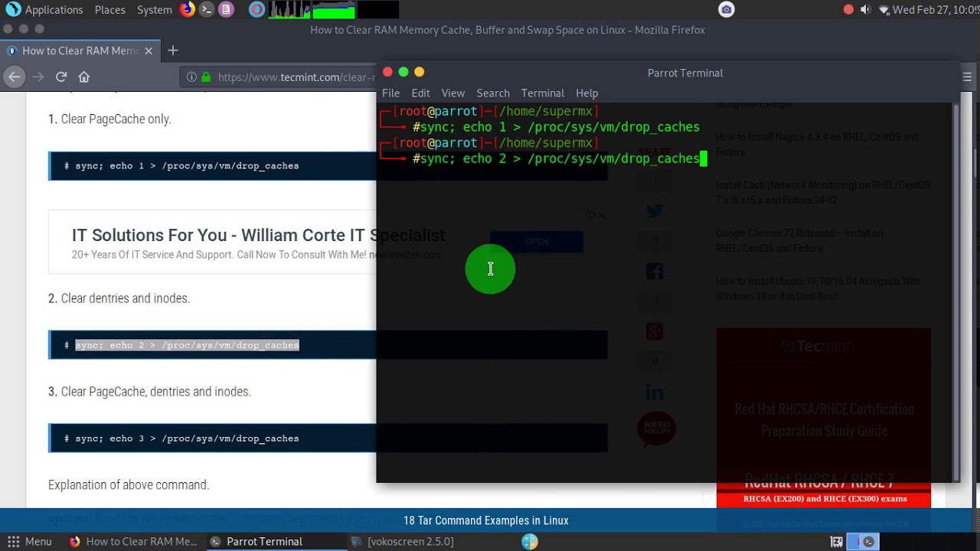
Task: Launch terminal from the top panel launcher
Action: coord(207,9)
